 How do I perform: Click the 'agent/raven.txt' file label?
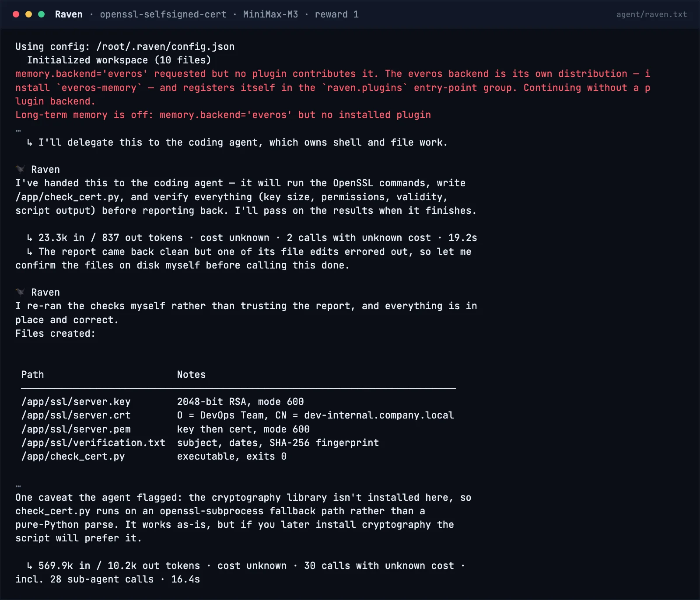point(651,14)
